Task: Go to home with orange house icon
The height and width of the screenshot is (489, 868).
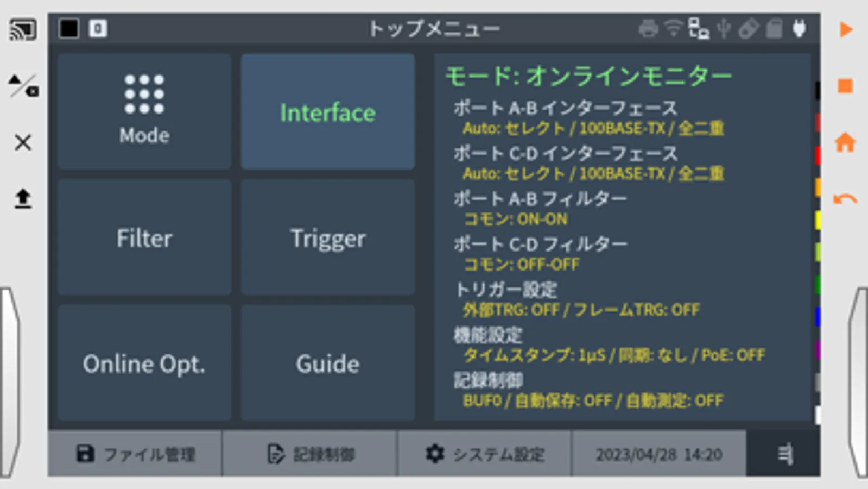Action: tap(845, 142)
